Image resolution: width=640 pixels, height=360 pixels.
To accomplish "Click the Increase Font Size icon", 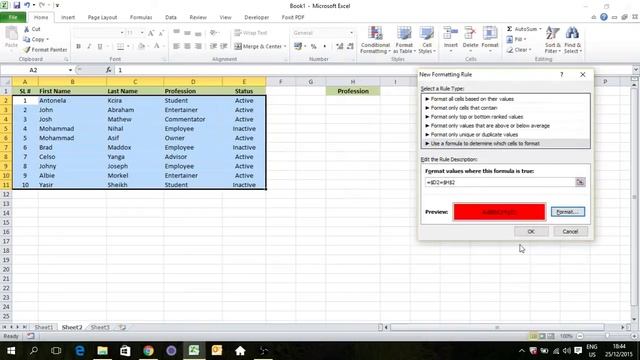I will [151, 33].
